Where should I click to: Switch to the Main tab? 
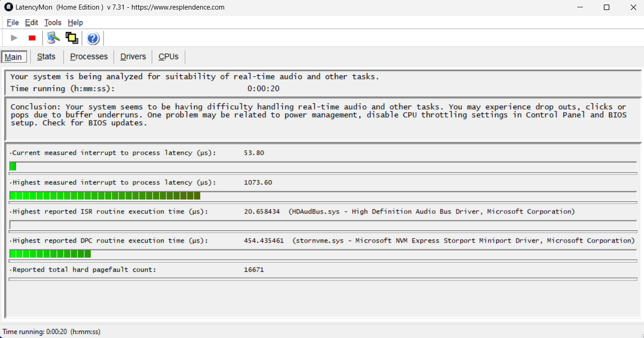[14, 57]
